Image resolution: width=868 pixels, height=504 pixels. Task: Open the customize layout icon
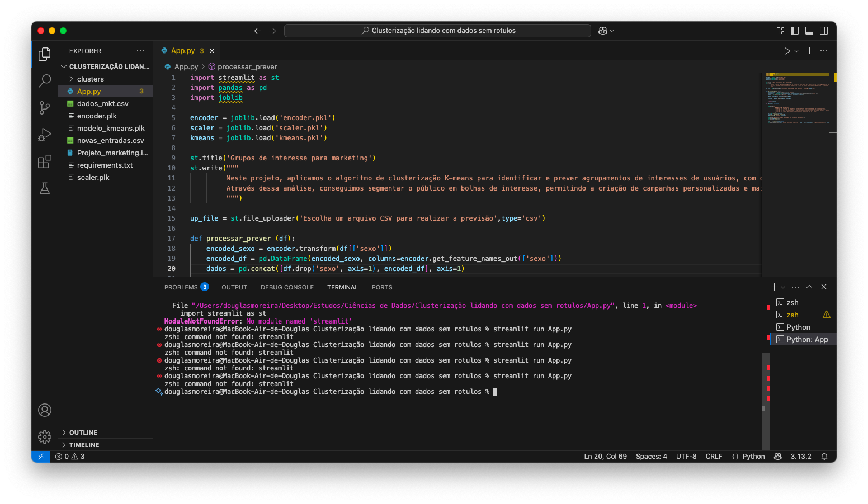(x=780, y=31)
